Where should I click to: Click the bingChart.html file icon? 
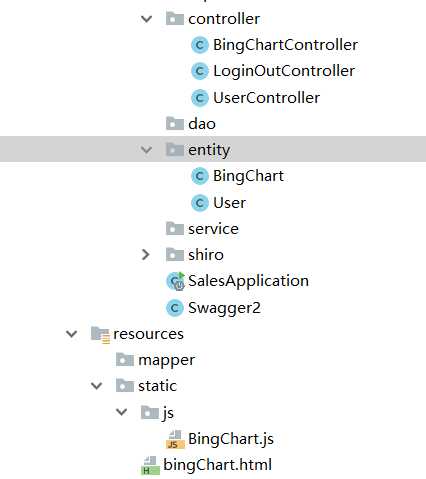(150, 465)
